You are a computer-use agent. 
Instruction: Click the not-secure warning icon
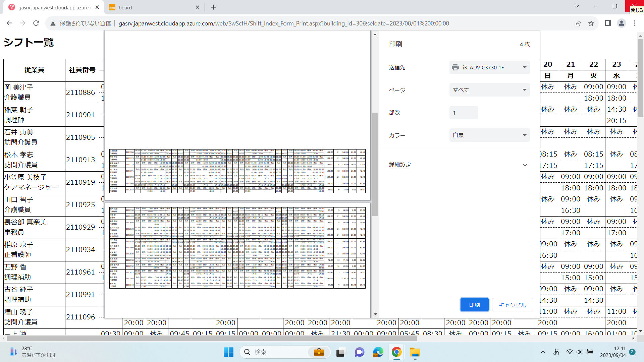53,23
